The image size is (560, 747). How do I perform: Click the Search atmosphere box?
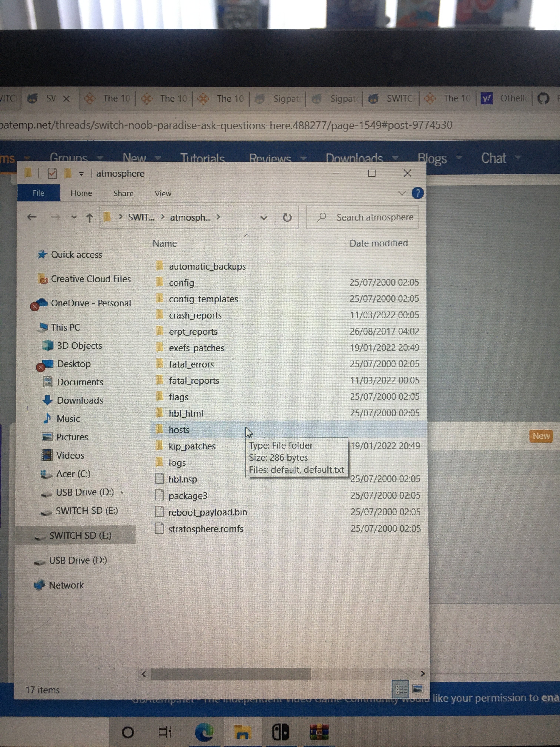[x=362, y=218]
